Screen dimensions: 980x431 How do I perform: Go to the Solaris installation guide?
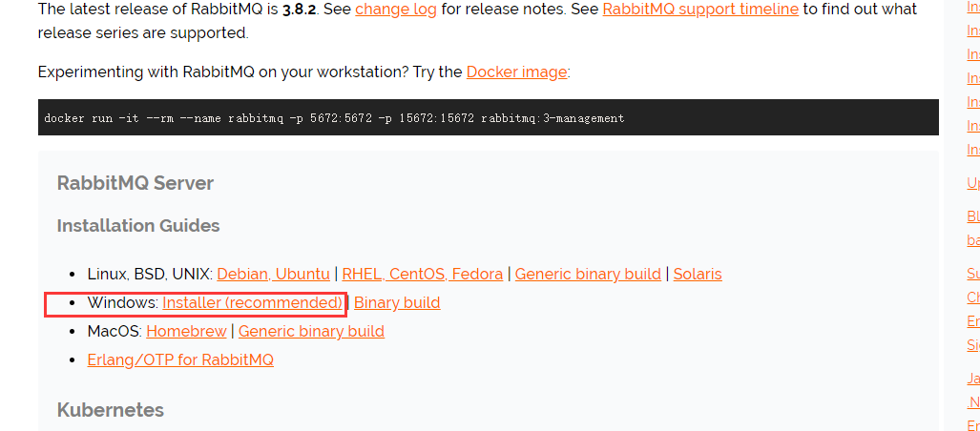pos(698,275)
